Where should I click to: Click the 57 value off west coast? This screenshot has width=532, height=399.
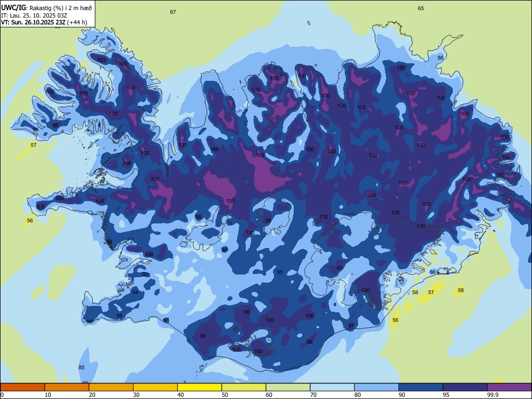[x=34, y=145]
